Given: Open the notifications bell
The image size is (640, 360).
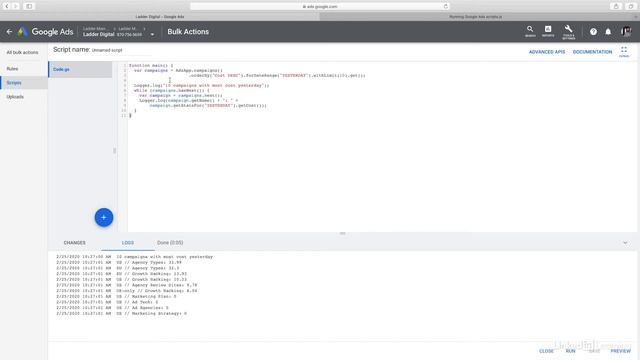Looking at the screenshot, I should [x=608, y=31].
